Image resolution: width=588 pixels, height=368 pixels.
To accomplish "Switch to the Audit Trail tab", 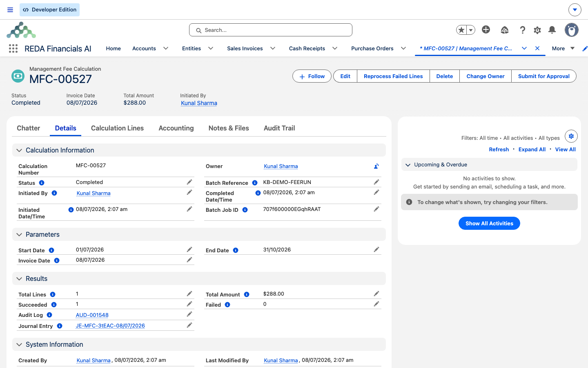I will point(279,128).
